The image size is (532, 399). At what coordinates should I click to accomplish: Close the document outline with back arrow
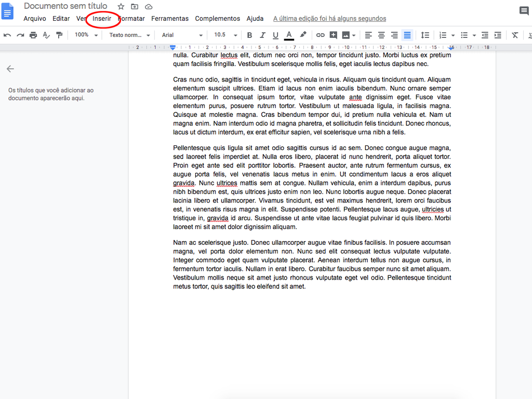point(10,69)
